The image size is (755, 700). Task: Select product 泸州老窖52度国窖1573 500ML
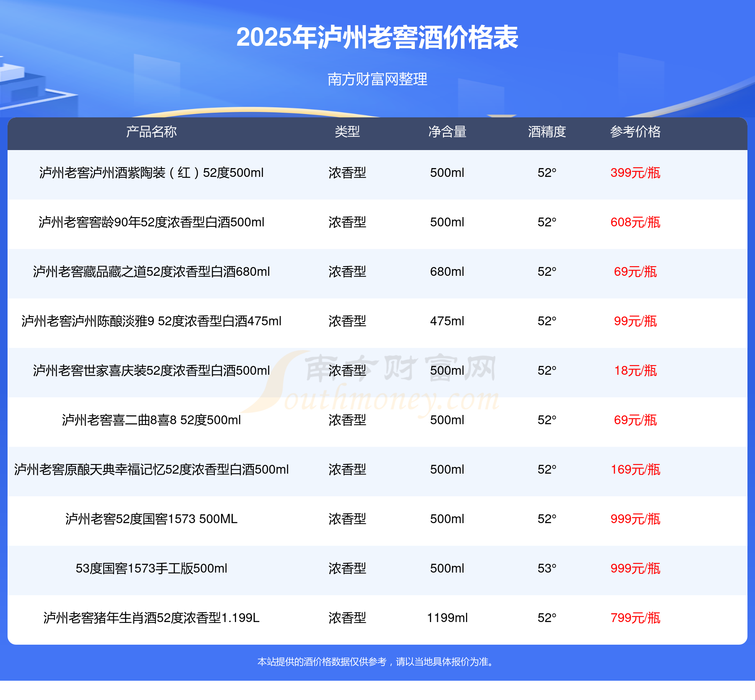pyautogui.click(x=151, y=519)
